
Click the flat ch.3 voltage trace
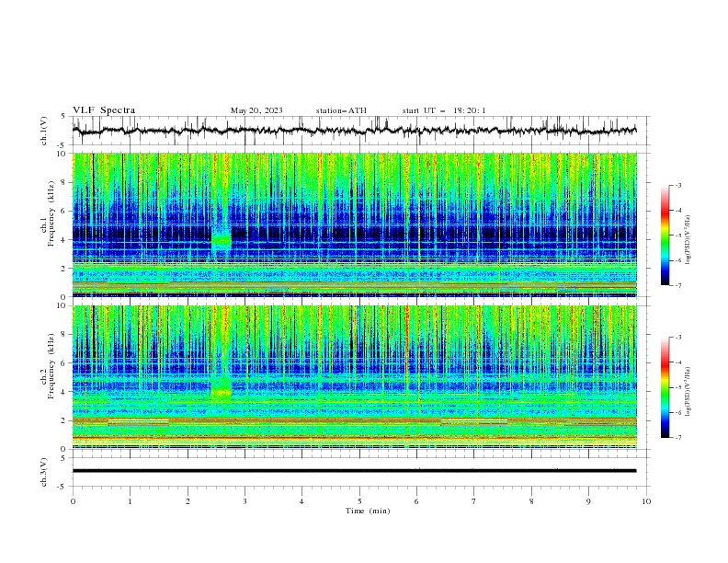(x=355, y=471)
